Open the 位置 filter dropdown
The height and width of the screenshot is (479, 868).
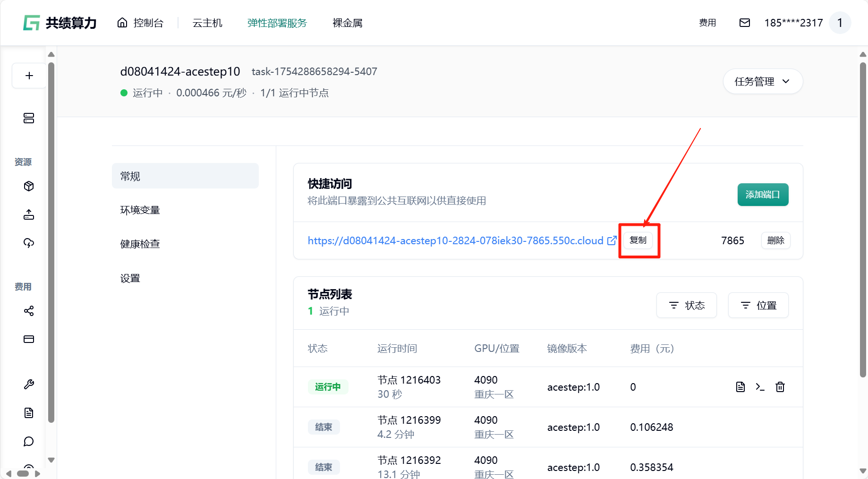758,305
